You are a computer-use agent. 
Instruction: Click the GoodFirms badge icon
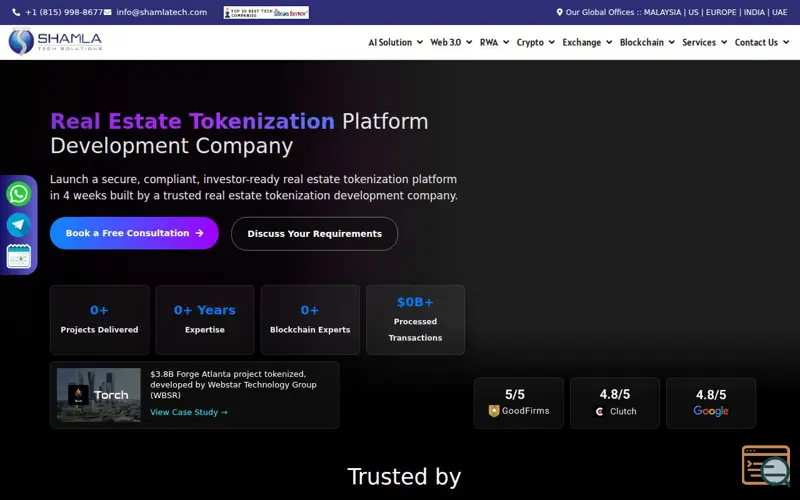tap(494, 411)
